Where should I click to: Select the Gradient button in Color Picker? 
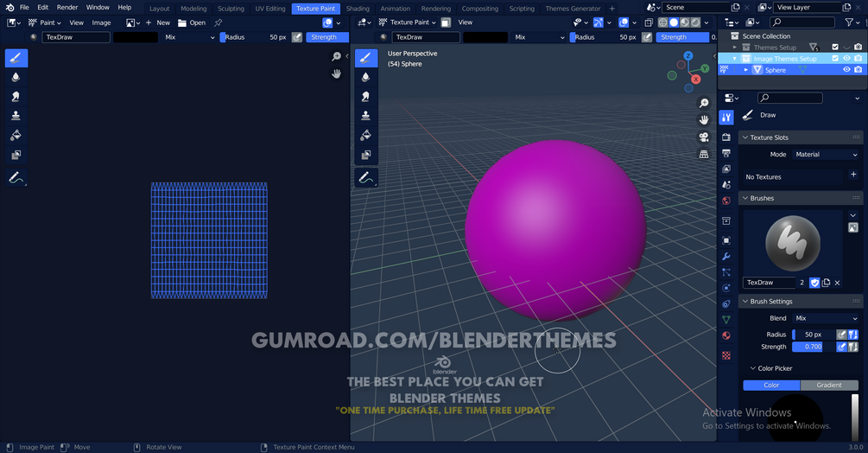coord(829,385)
